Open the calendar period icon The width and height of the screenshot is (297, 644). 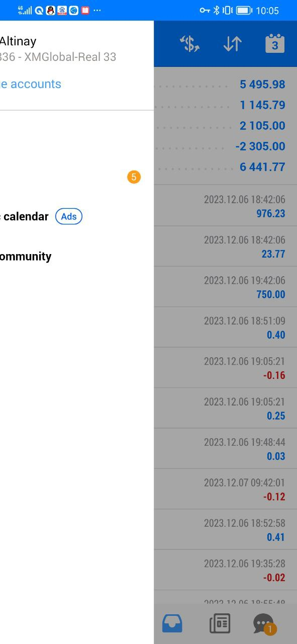click(275, 43)
